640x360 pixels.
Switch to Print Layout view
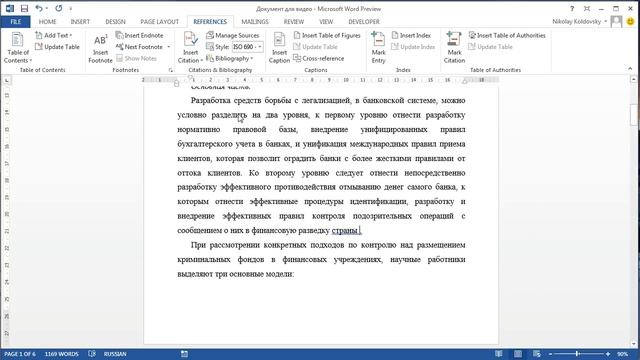518,354
